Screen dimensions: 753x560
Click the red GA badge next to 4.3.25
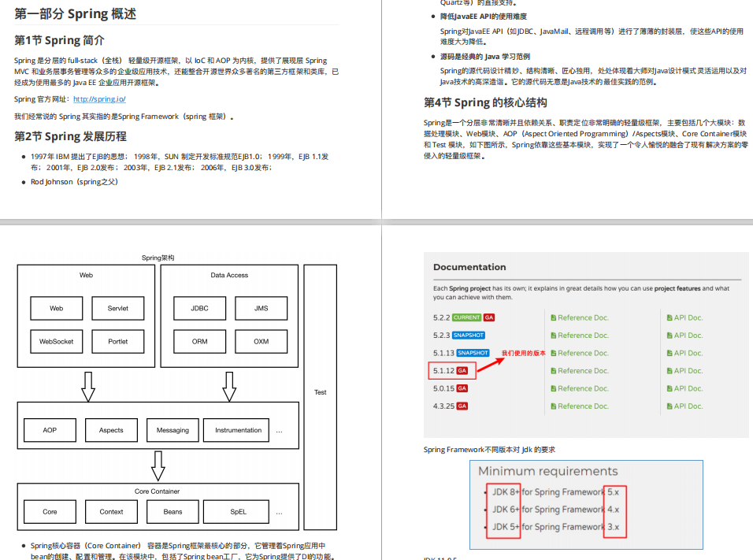[462, 406]
